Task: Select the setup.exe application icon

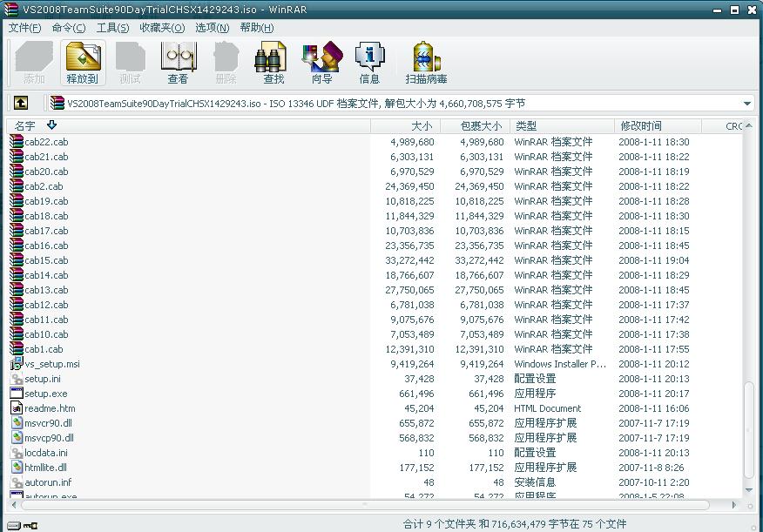Action: (x=17, y=393)
